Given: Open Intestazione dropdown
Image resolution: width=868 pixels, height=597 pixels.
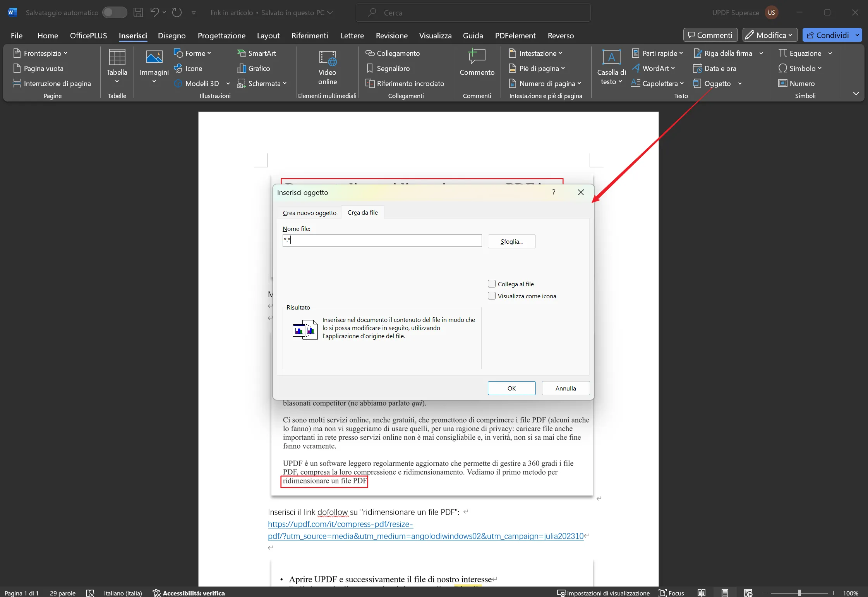Looking at the screenshot, I should (x=560, y=53).
